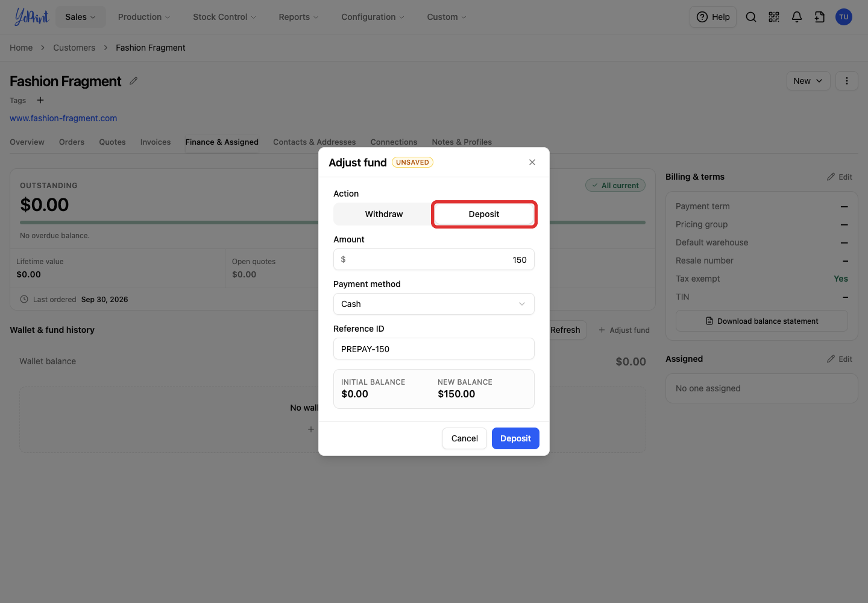Open the search magnifier icon

pyautogui.click(x=751, y=17)
